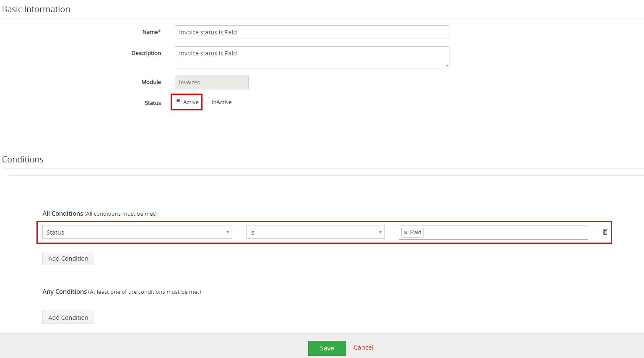Grab the Description box resize handle
The height and width of the screenshot is (358, 644).
point(446,65)
